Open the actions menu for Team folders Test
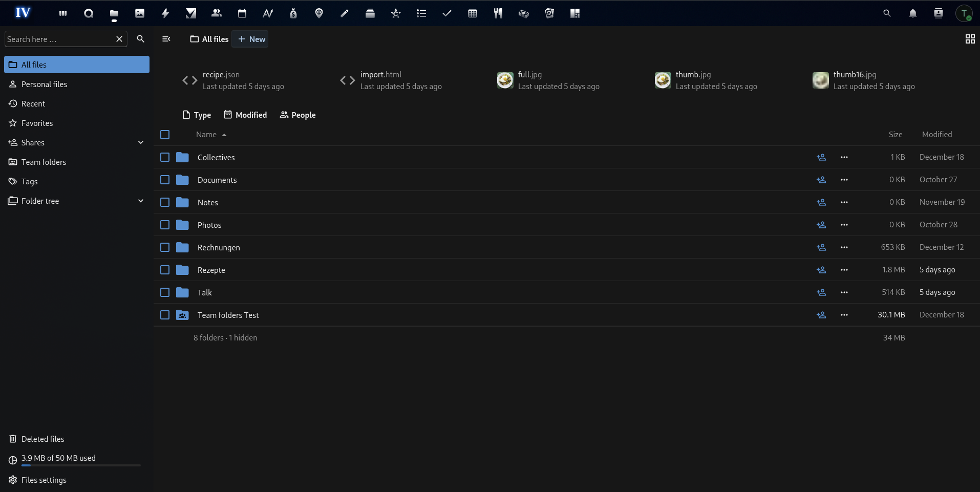980x492 pixels. [x=844, y=315]
